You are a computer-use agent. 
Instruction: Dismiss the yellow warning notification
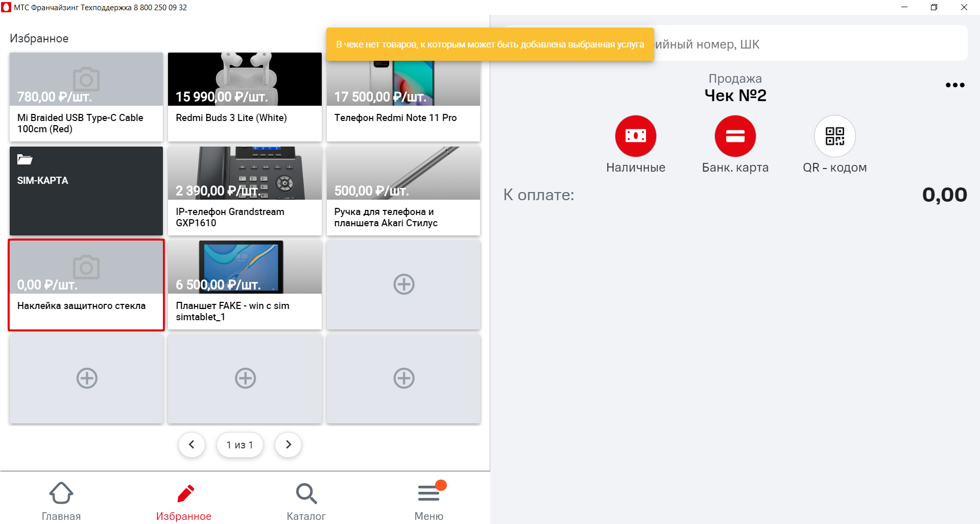click(490, 44)
